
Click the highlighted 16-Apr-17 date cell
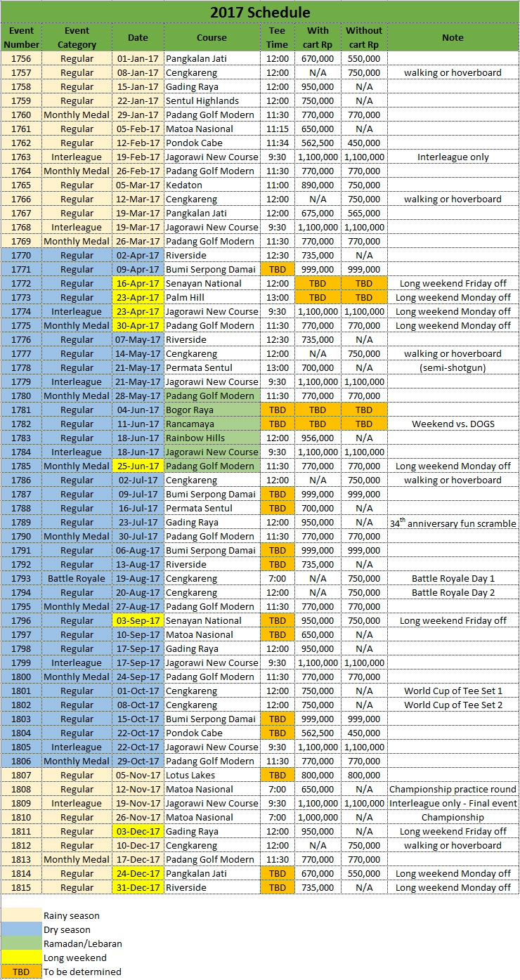click(x=138, y=283)
